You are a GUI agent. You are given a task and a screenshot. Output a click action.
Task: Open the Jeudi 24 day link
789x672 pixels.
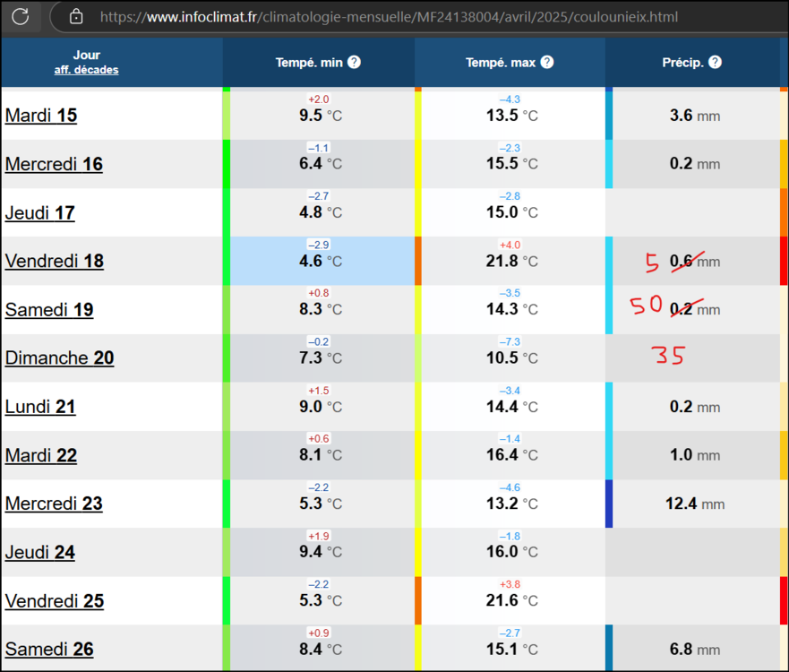pyautogui.click(x=39, y=553)
